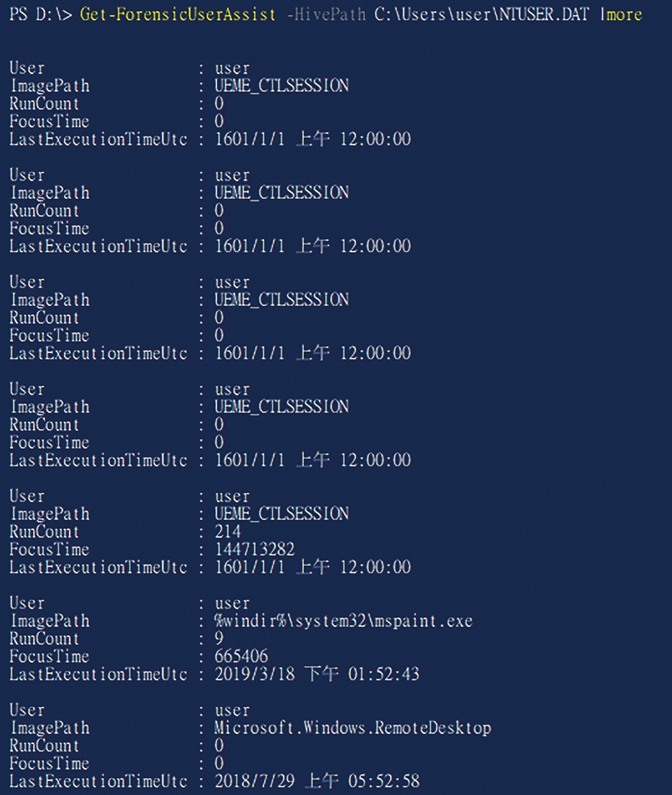
Task: Click the mspaint.exe ImagePath value
Action: (343, 620)
